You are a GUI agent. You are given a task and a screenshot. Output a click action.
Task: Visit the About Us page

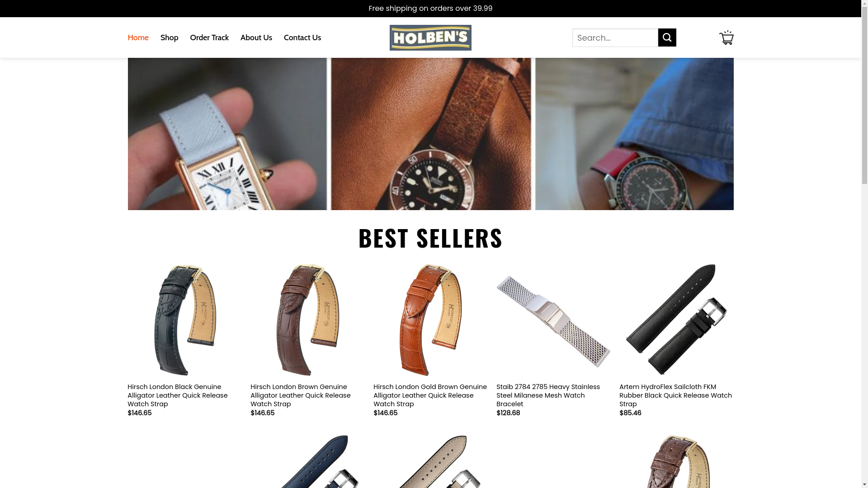coord(256,38)
